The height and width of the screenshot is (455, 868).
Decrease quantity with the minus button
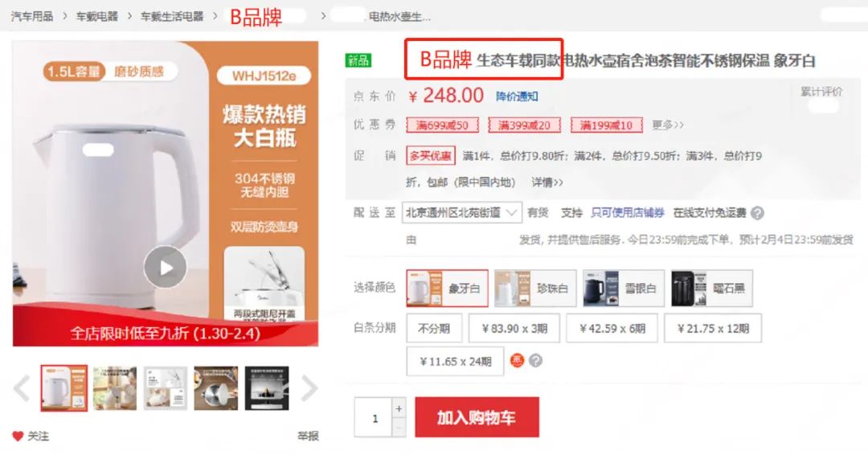coord(399,428)
